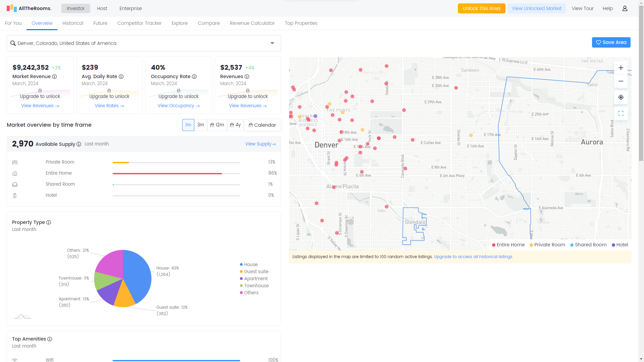
Task: Open Revenues info icon
Action: (247, 76)
